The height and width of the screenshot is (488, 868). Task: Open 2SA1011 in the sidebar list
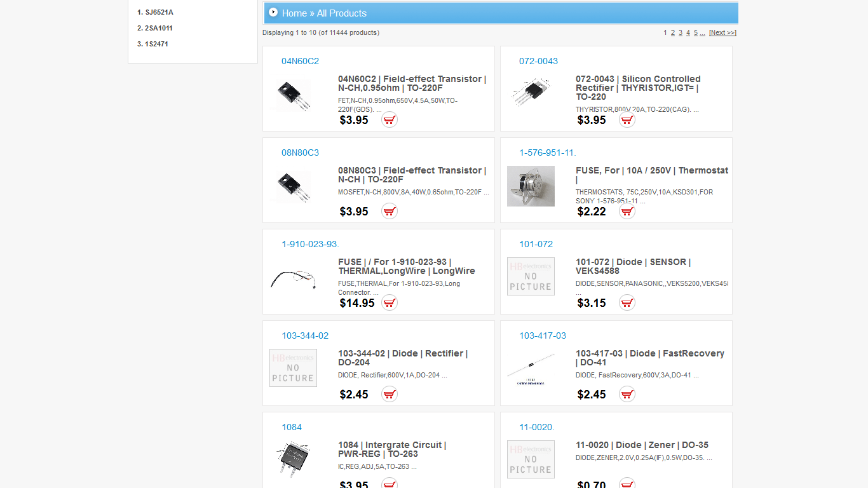click(x=158, y=28)
